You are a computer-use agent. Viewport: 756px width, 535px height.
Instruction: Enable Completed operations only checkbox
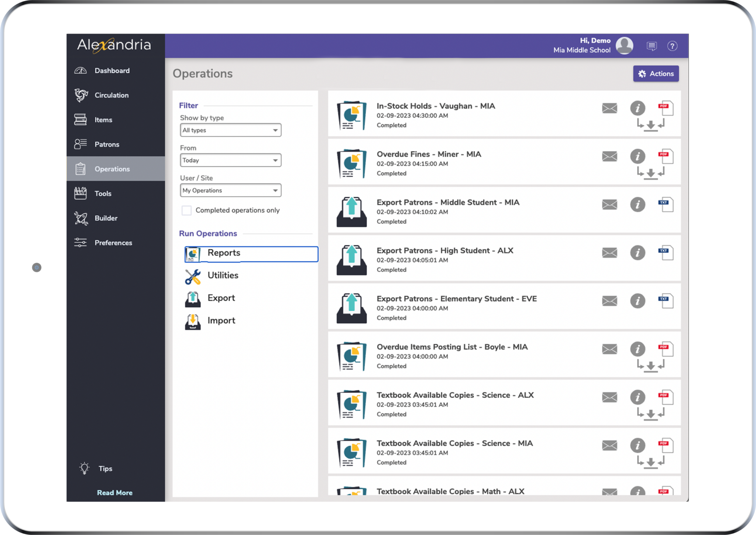[x=186, y=210]
